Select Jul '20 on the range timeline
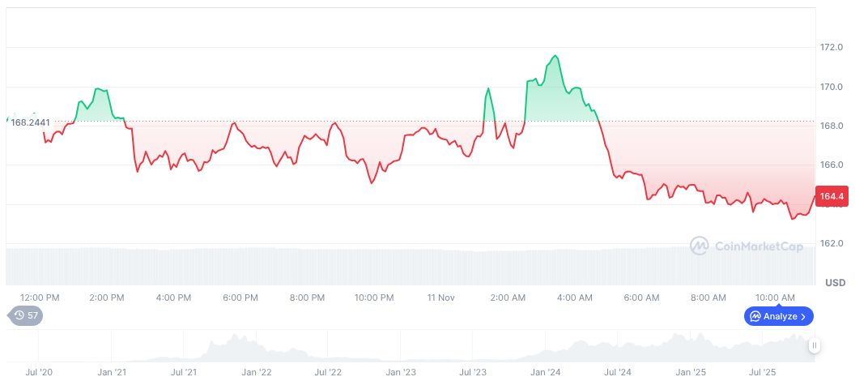The height and width of the screenshot is (381, 868). click(39, 371)
